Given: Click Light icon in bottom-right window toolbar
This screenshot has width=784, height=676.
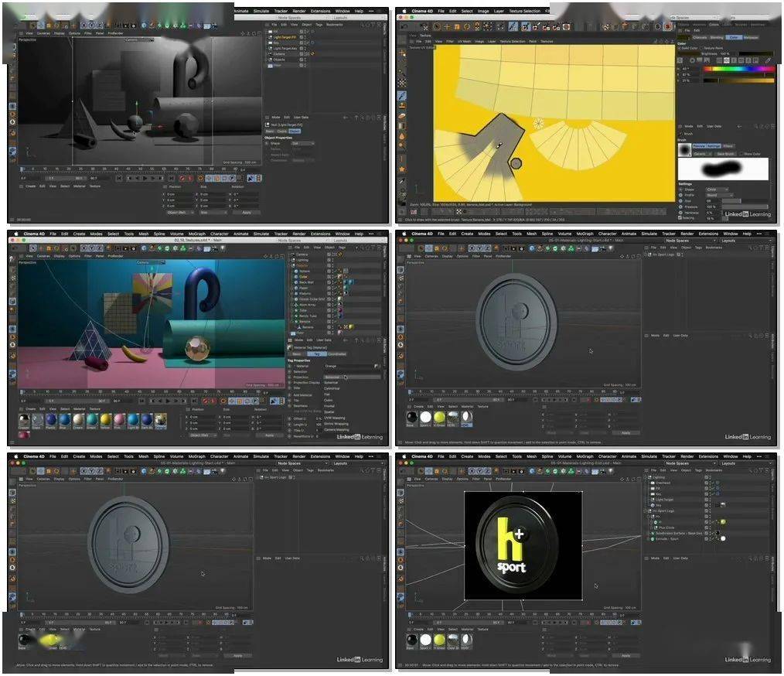Looking at the screenshot, I should tap(611, 471).
